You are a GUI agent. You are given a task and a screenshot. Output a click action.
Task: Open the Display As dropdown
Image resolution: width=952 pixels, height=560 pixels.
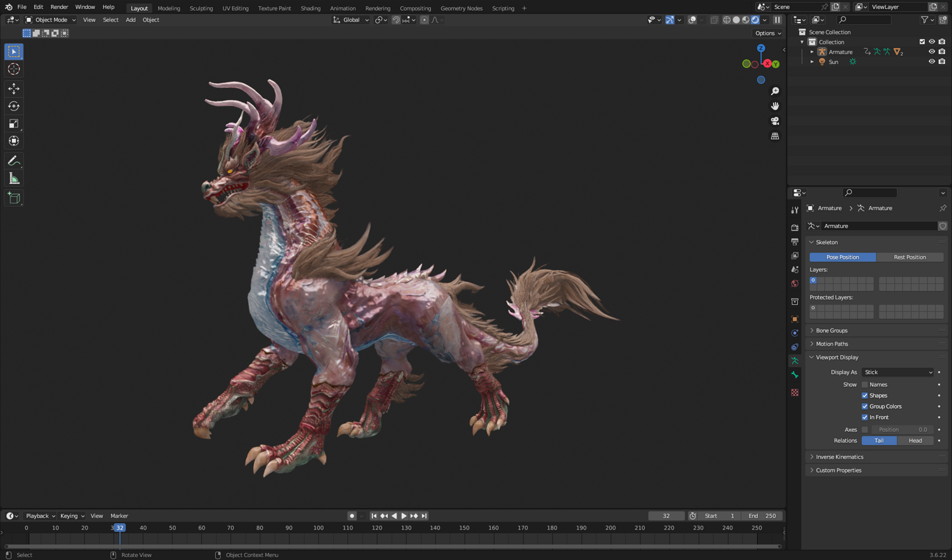click(898, 372)
